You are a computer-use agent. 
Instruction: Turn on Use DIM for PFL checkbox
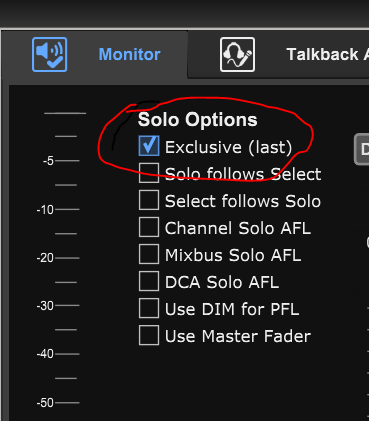coord(149,308)
